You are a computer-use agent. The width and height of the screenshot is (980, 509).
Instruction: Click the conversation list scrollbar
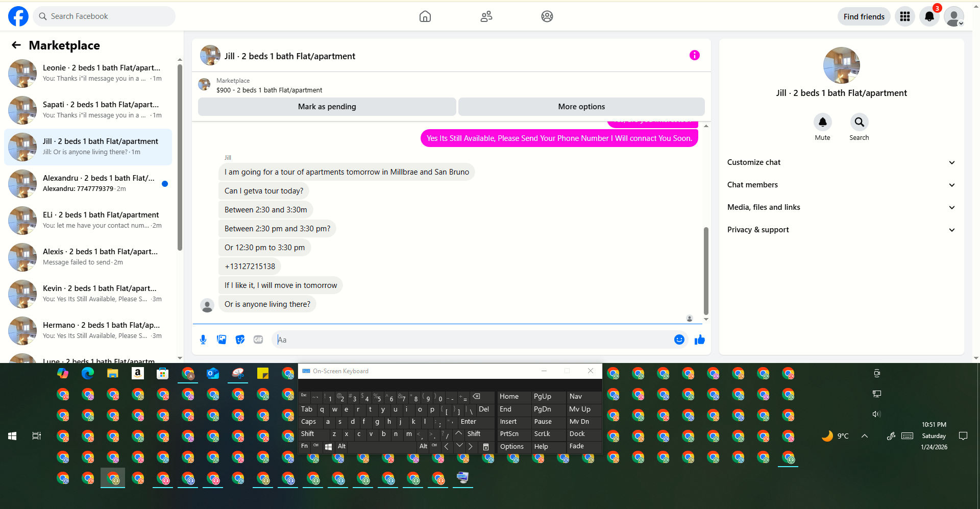(180, 156)
